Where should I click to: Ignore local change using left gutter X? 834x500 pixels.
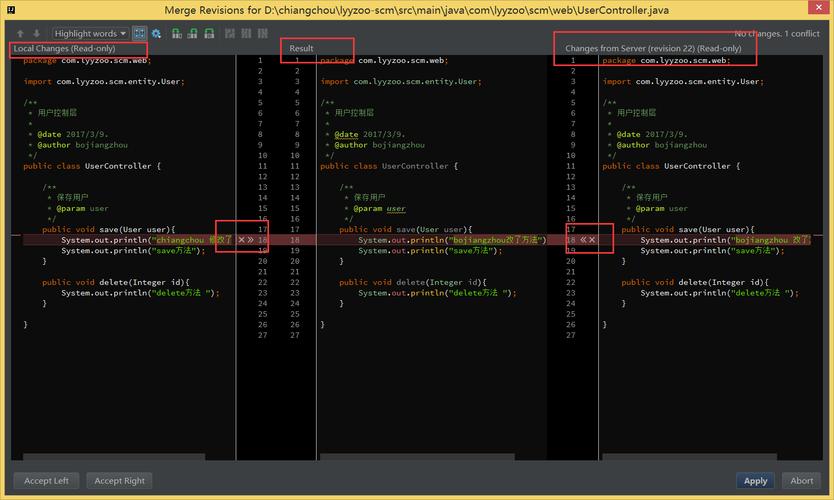tap(241, 240)
